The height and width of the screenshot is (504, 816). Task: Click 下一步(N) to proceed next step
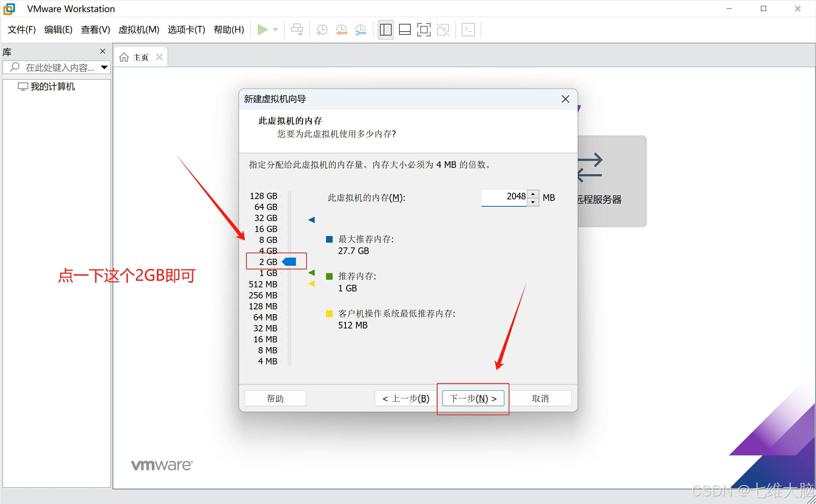(x=473, y=398)
